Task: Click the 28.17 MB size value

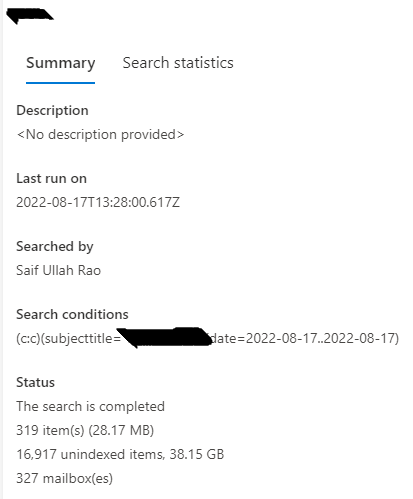Action: coord(121,430)
